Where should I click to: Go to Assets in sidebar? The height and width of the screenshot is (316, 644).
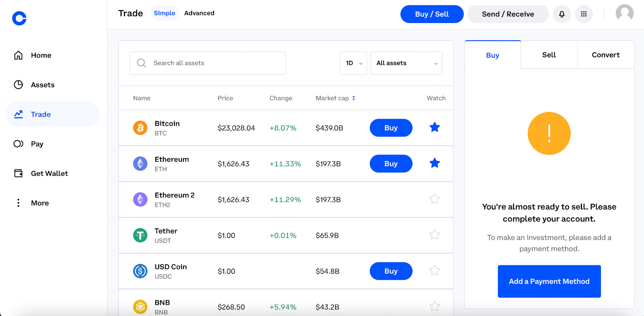(x=43, y=85)
